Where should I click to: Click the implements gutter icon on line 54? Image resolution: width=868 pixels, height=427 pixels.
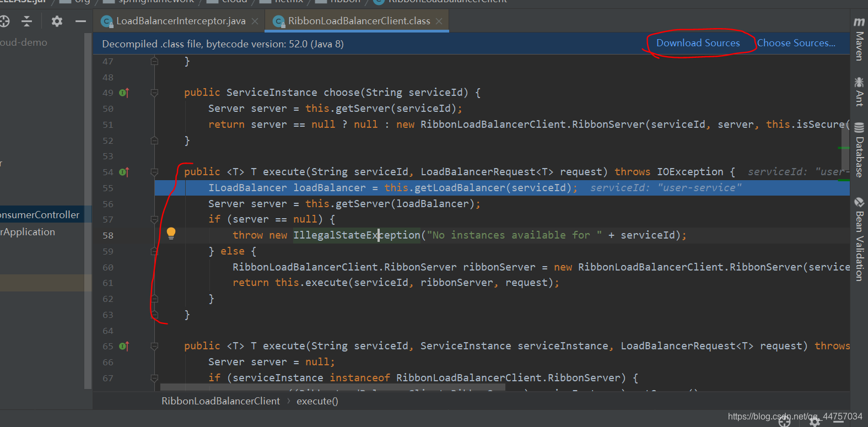[124, 172]
